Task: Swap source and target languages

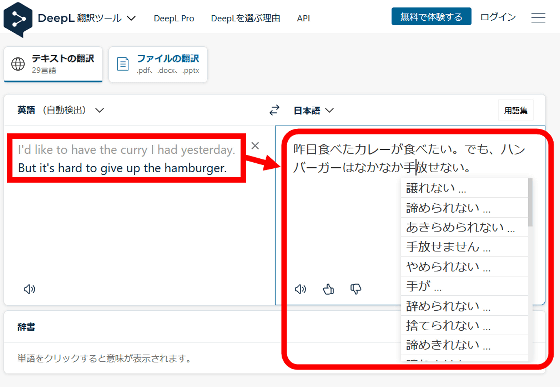Action: point(274,110)
